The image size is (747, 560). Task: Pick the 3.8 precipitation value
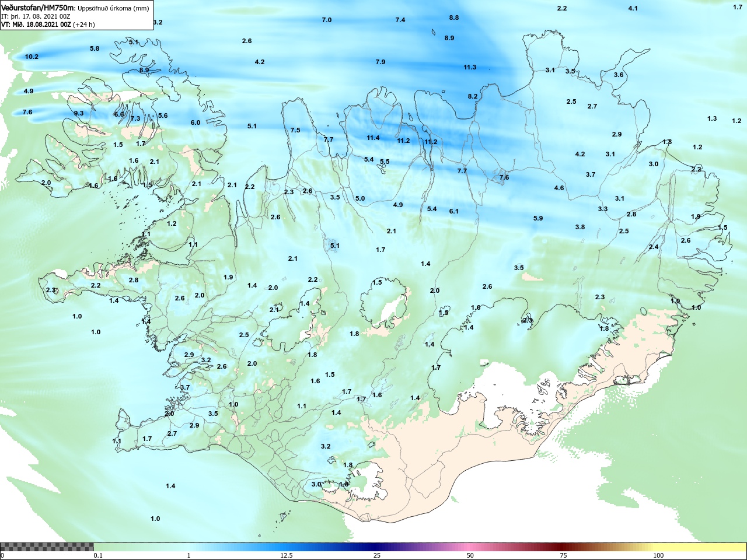(x=580, y=227)
